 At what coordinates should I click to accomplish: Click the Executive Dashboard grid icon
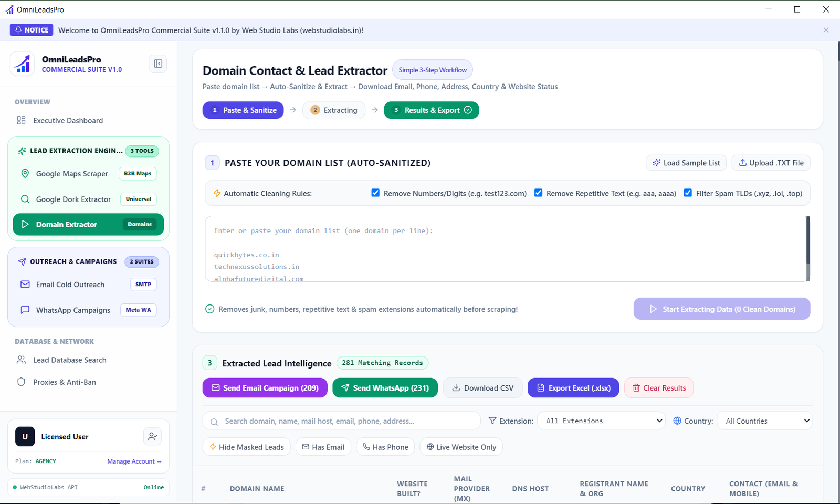click(x=21, y=120)
